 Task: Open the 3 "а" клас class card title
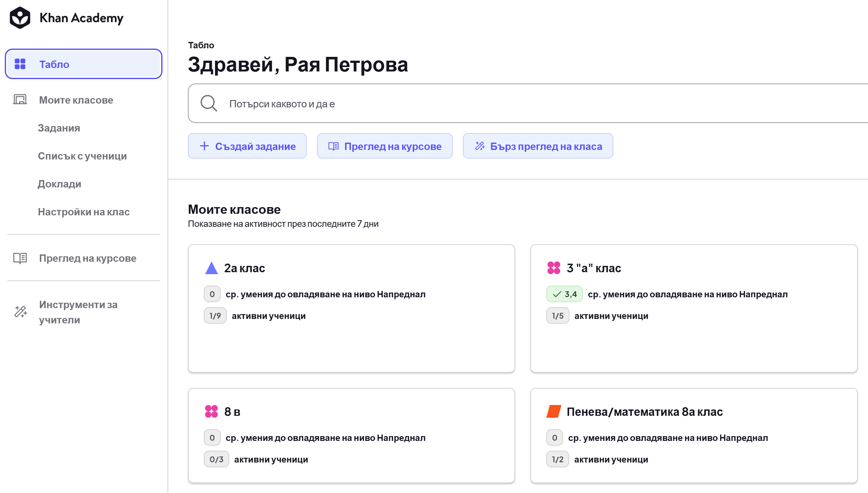pyautogui.click(x=594, y=268)
